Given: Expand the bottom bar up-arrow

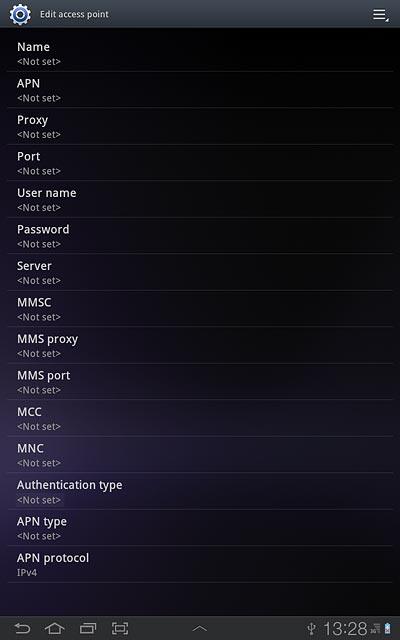Looking at the screenshot, I should [200, 629].
